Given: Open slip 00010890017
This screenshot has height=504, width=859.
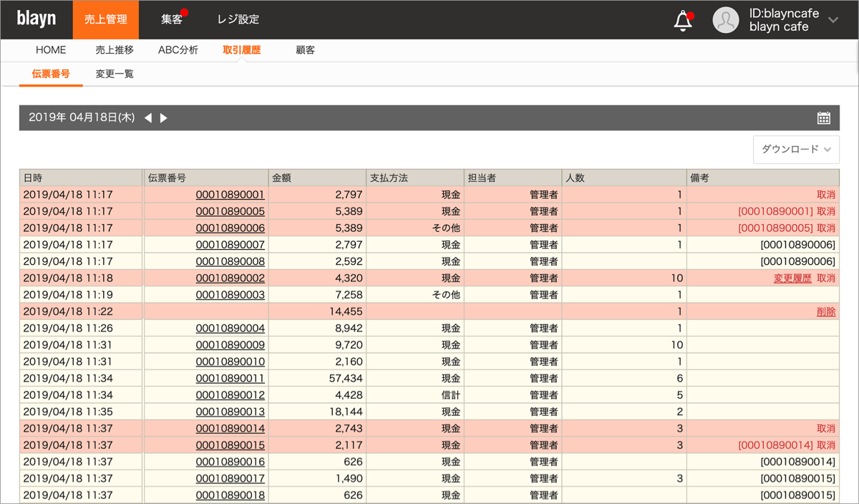Looking at the screenshot, I should 230,478.
